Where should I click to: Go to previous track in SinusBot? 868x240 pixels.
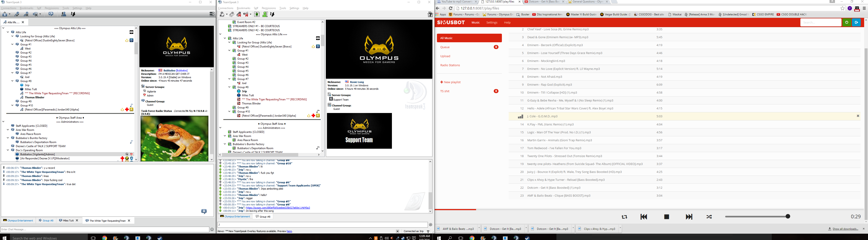coord(644,217)
